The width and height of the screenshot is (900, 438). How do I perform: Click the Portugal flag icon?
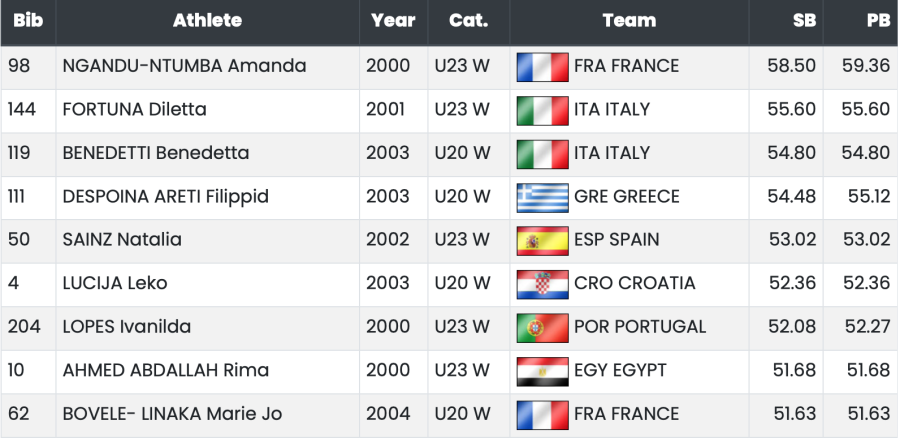542,327
